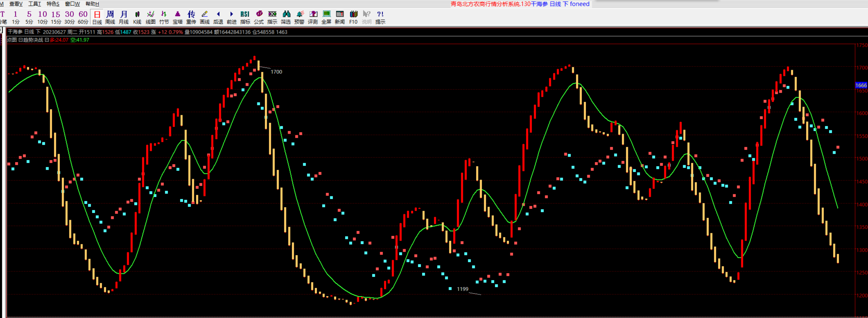Image resolution: width=868 pixels, height=318 pixels.
Task: Switch to line chart (线图) icon
Action: (x=151, y=17)
